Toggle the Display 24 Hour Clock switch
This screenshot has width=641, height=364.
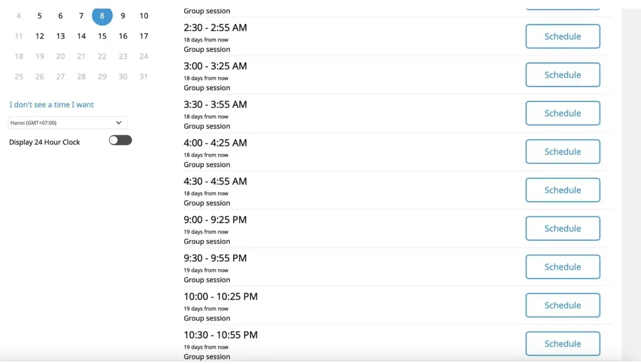pyautogui.click(x=120, y=140)
